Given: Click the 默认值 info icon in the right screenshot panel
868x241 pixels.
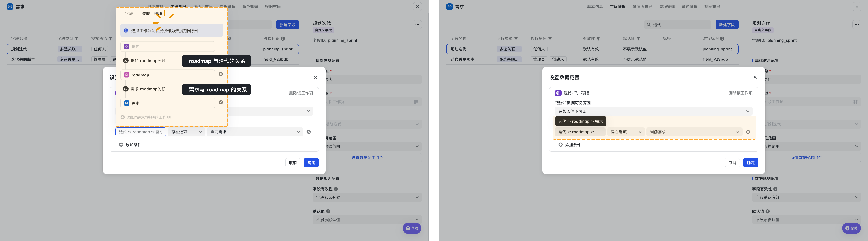Looking at the screenshot, I should 768,211.
